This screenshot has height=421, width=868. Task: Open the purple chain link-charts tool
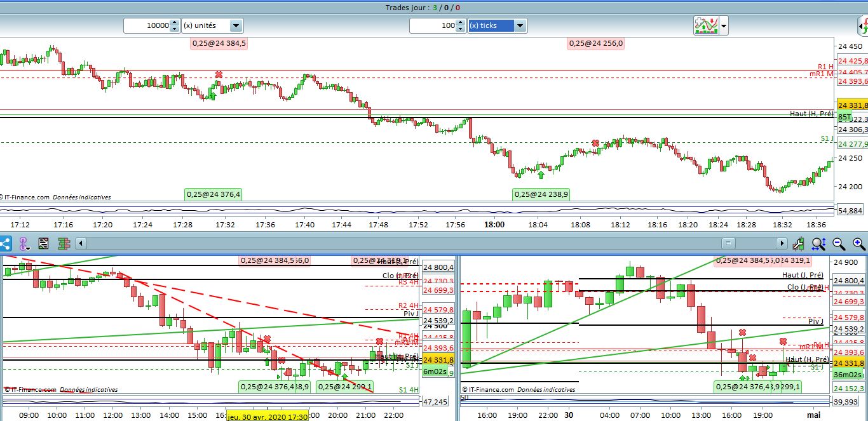pos(24,243)
